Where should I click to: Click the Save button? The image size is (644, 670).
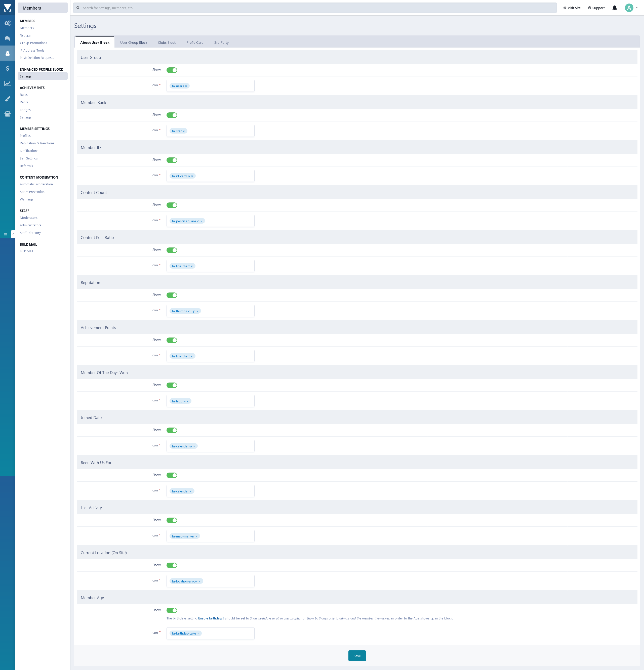(357, 656)
